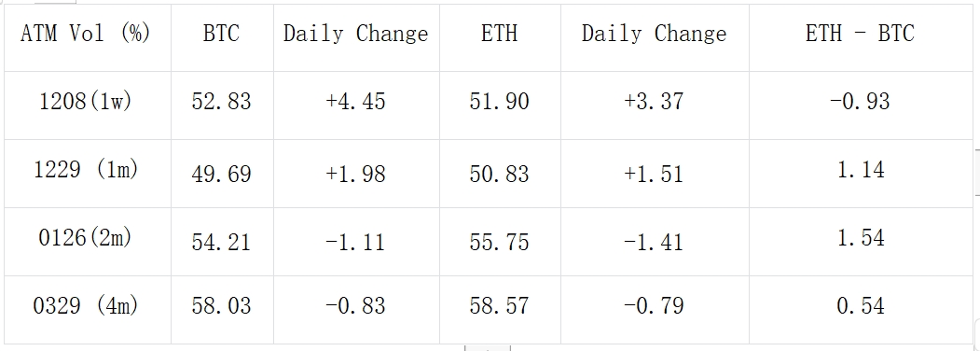Select the cell showing 1.14

point(860,174)
